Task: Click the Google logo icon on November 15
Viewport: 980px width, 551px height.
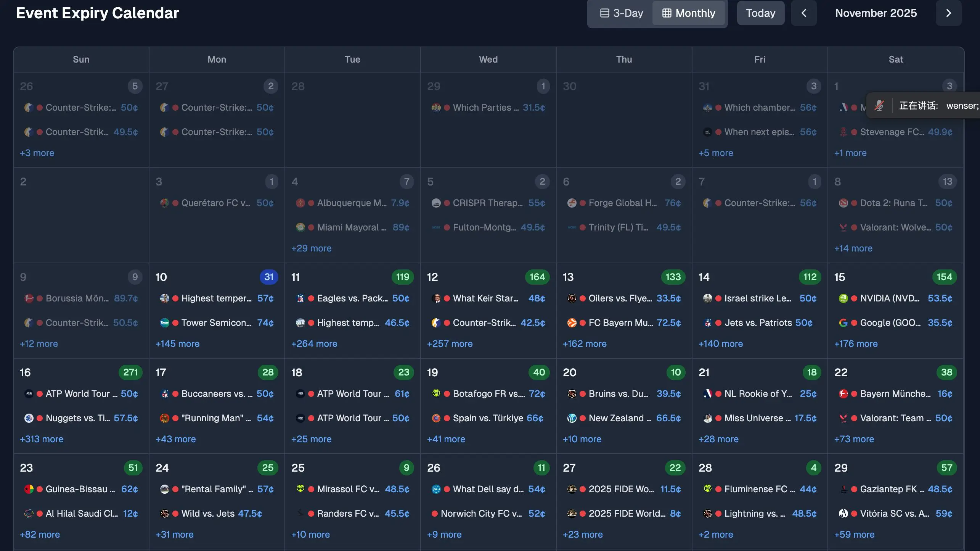Action: pyautogui.click(x=843, y=323)
